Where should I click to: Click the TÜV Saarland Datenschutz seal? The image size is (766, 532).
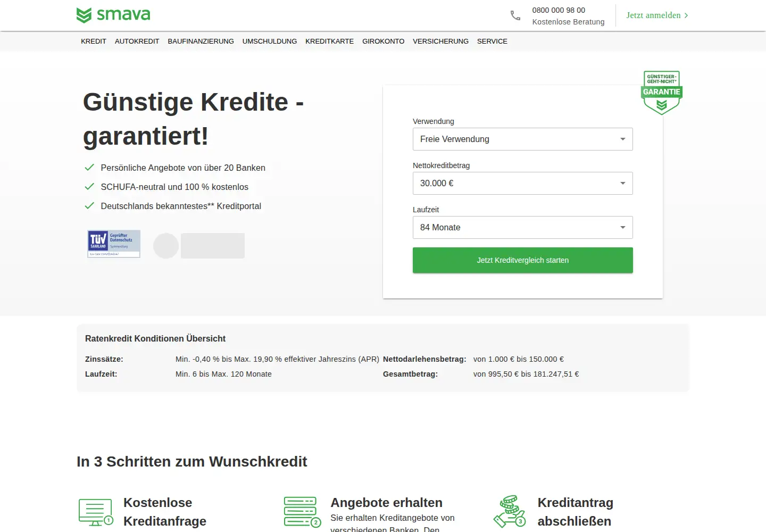point(114,244)
